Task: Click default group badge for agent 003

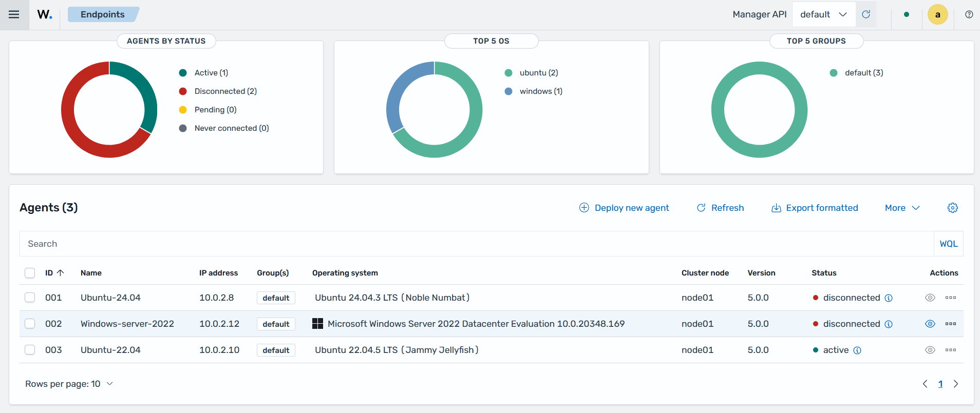Action: pos(276,350)
